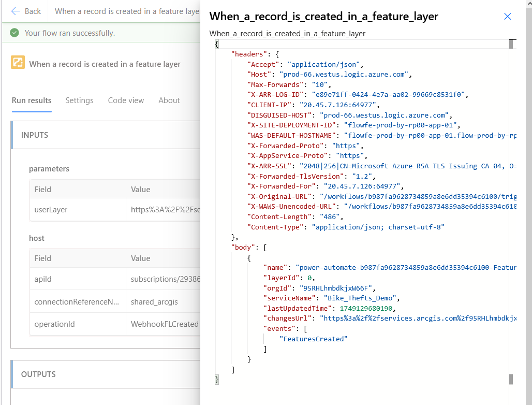Viewport: 532px width, 405px height.
Task: Click the "headers" key in JSON
Action: click(249, 54)
